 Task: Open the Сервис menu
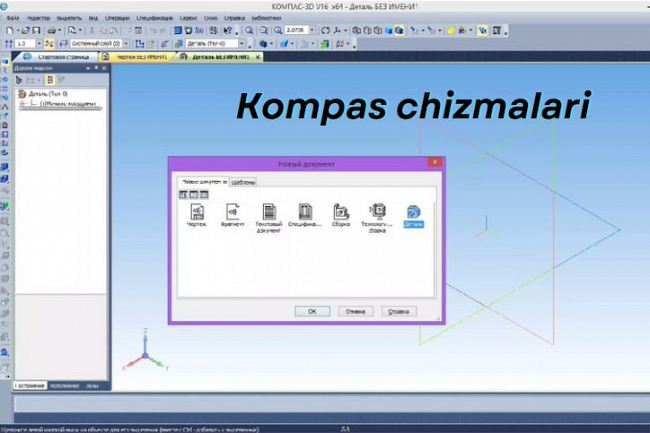tap(188, 18)
